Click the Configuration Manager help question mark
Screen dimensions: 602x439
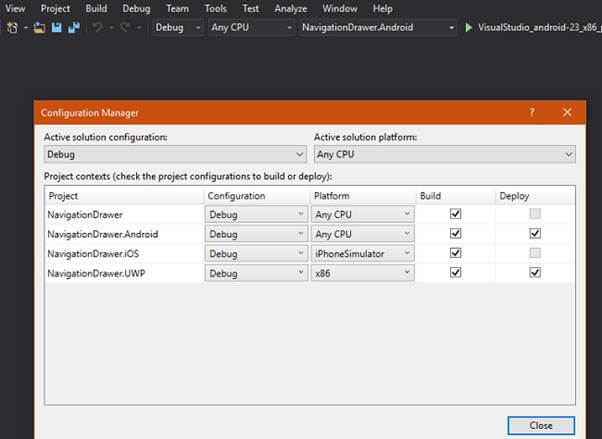532,113
